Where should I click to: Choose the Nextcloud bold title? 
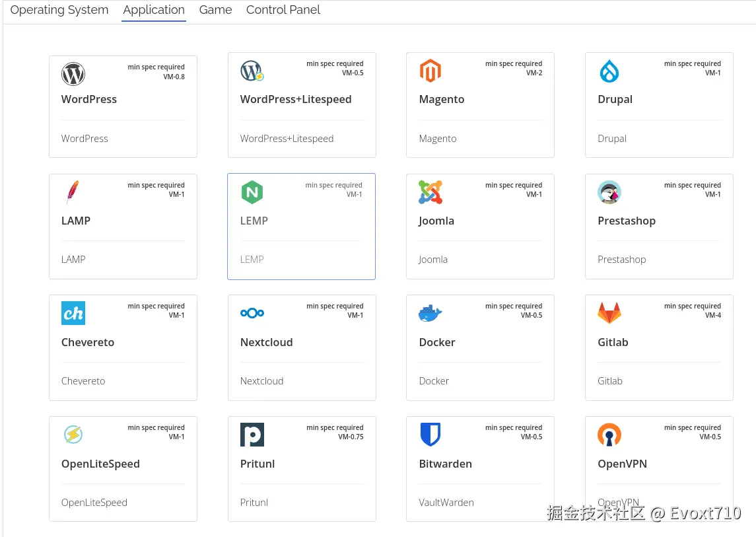267,343
